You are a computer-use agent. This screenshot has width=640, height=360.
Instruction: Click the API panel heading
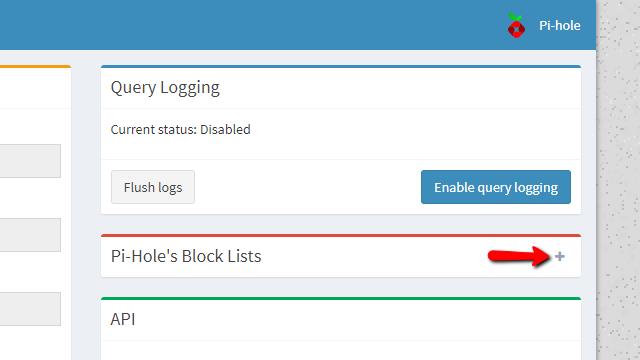(123, 319)
